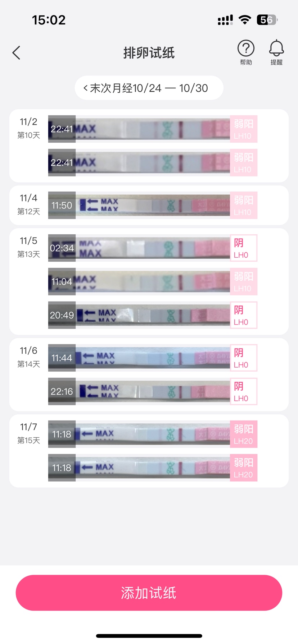
Task: Tap the back arrow icon
Action: 17,53
